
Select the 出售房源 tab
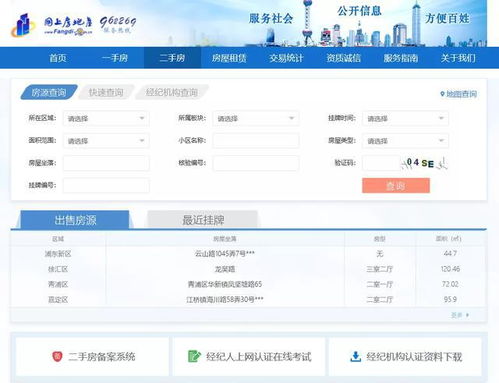coord(75,220)
